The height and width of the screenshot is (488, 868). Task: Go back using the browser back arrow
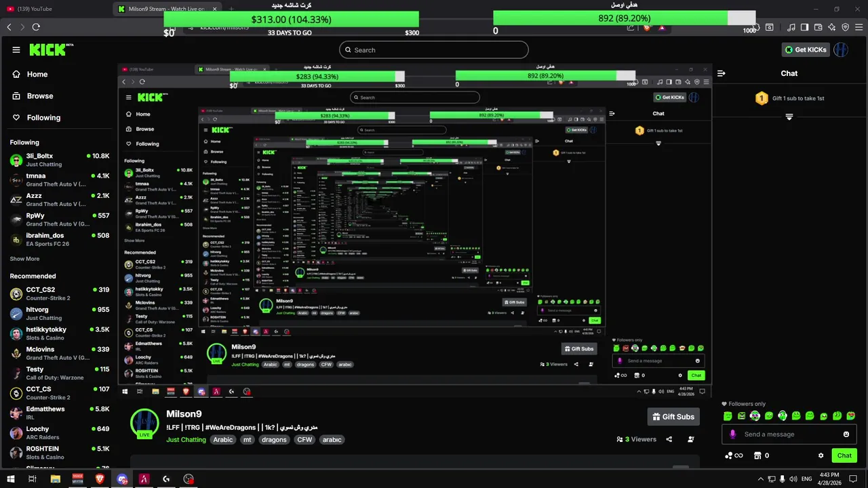point(9,27)
